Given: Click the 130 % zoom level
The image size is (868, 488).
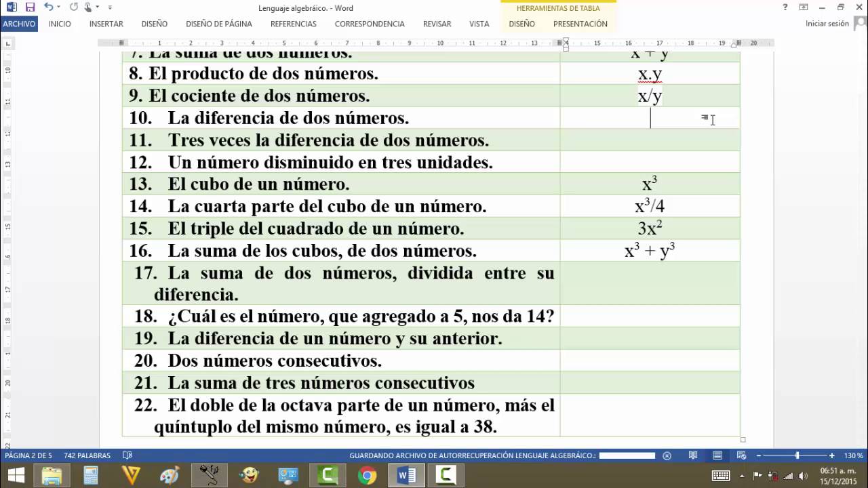Looking at the screenshot, I should 853,455.
